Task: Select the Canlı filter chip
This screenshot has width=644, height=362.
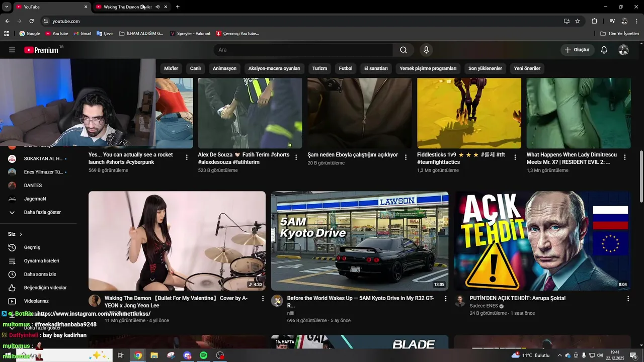Action: pyautogui.click(x=195, y=68)
